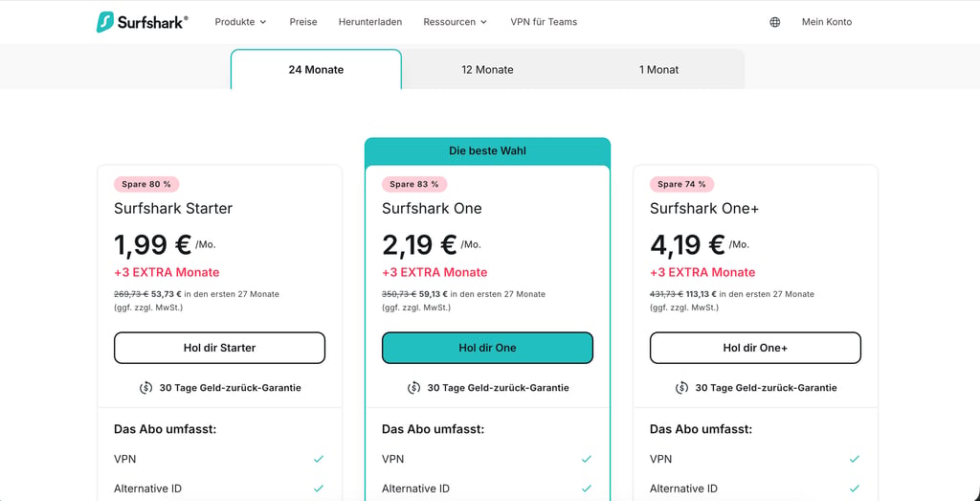
Task: Click Alternative ID checkmark in One plan
Action: [587, 489]
